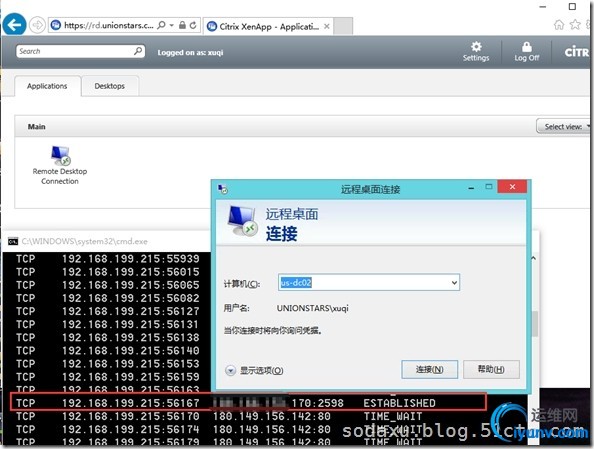Open Favorites with the star icon
The width and height of the screenshot is (594, 449).
[x=575, y=25]
